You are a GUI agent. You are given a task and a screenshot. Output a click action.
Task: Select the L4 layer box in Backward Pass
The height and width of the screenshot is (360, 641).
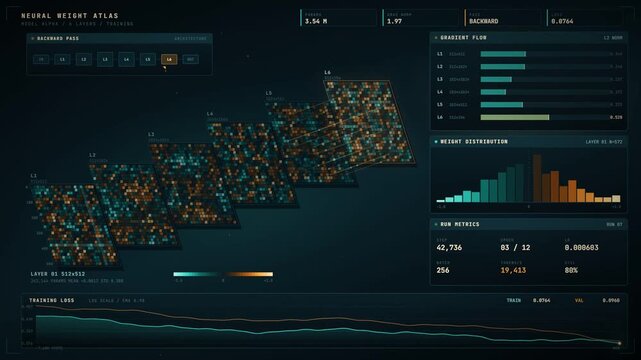(x=126, y=59)
